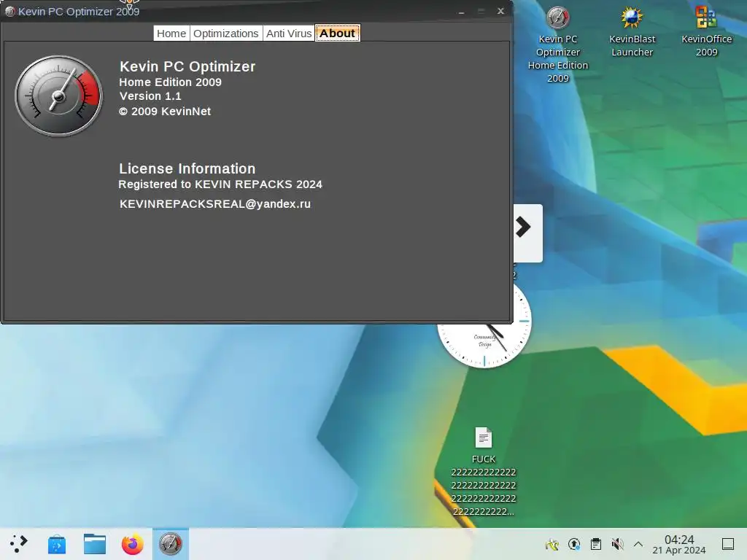Close the Kevin PC Optimizer window
Viewport: 747px width, 560px height.
[500, 11]
